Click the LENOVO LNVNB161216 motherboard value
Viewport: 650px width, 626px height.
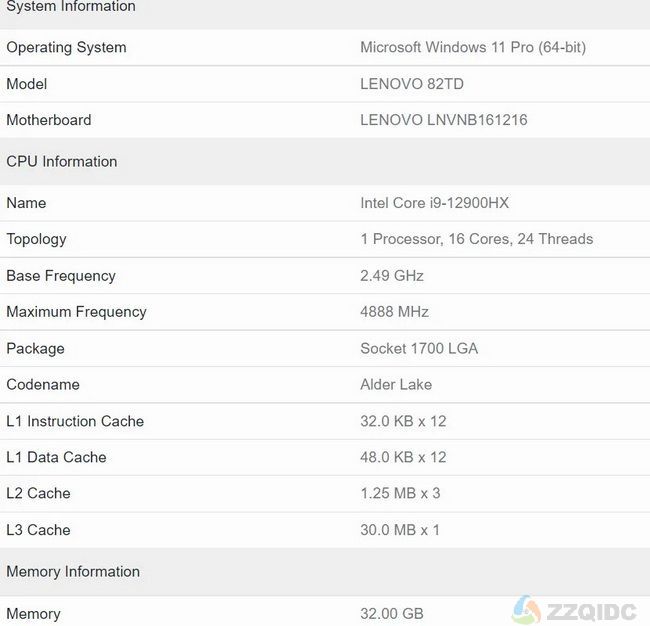click(x=444, y=120)
